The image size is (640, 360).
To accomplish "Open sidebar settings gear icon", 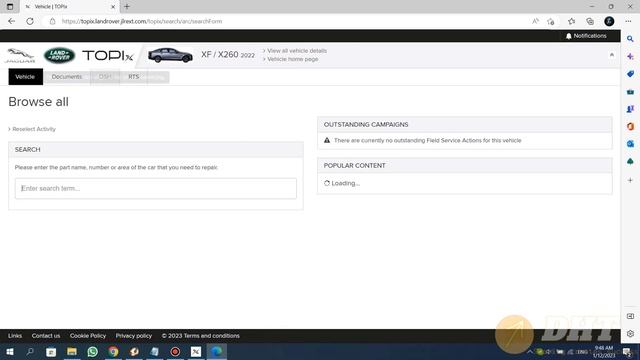I will pyautogui.click(x=630, y=333).
